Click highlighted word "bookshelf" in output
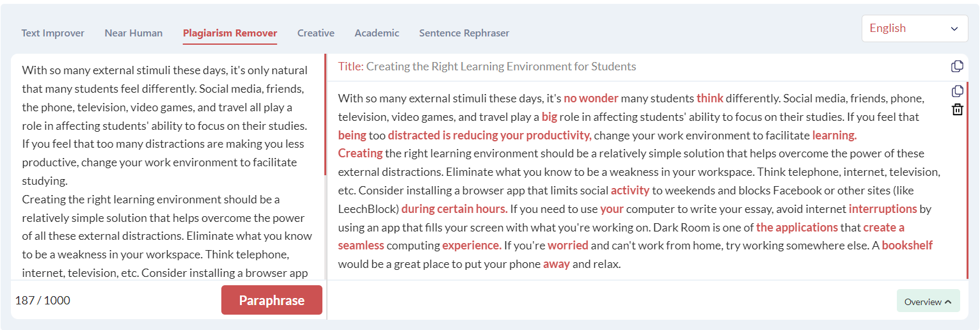 tap(907, 245)
